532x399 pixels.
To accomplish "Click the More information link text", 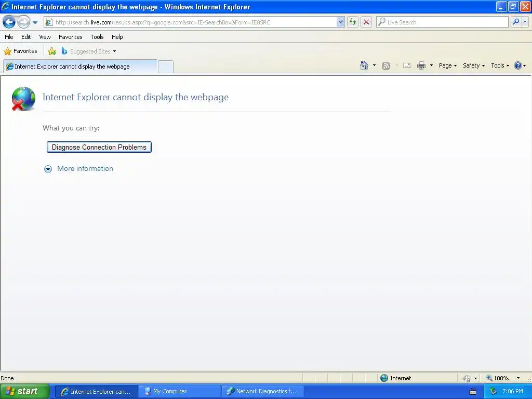I will 85,169.
